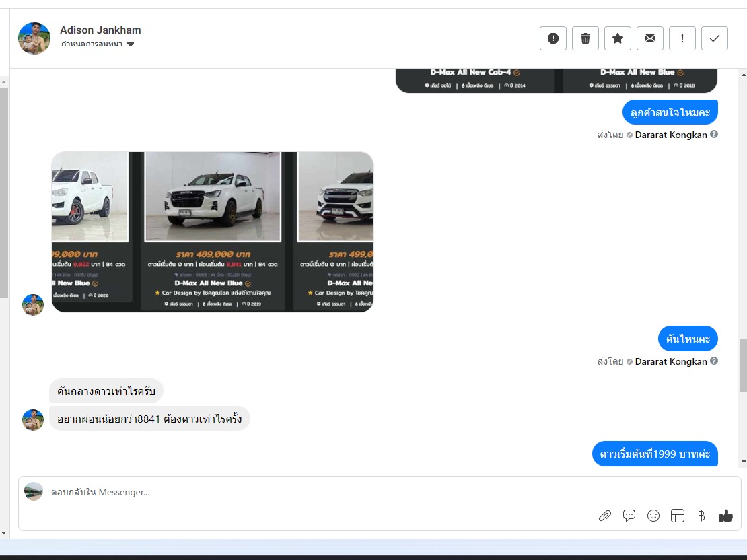Click left panel scrollbar down arrow
The height and width of the screenshot is (560, 747).
click(x=4, y=533)
